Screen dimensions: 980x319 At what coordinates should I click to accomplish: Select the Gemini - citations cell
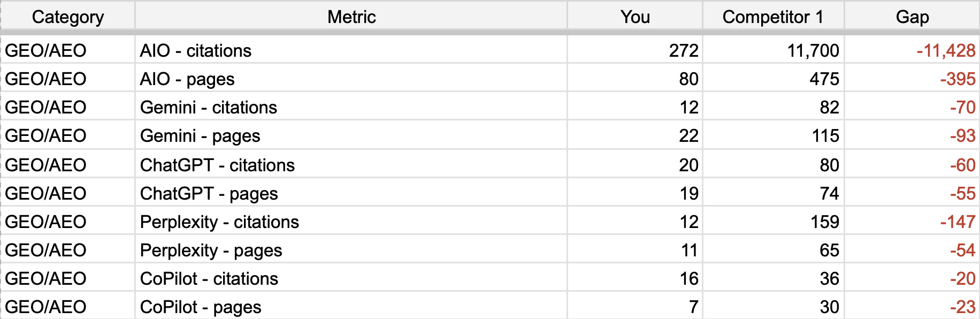point(209,108)
